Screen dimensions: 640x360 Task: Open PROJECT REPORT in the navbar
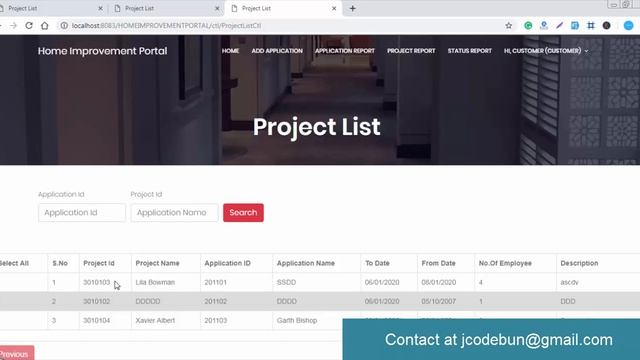click(x=411, y=51)
